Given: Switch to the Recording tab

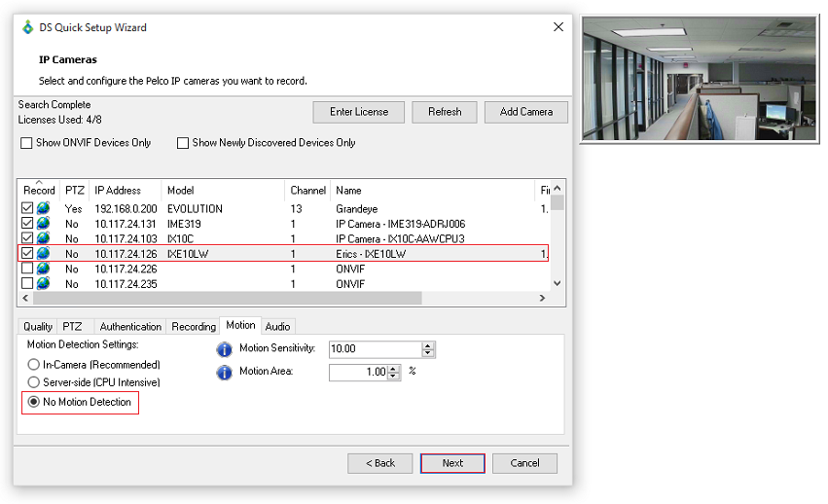Looking at the screenshot, I should [x=194, y=326].
